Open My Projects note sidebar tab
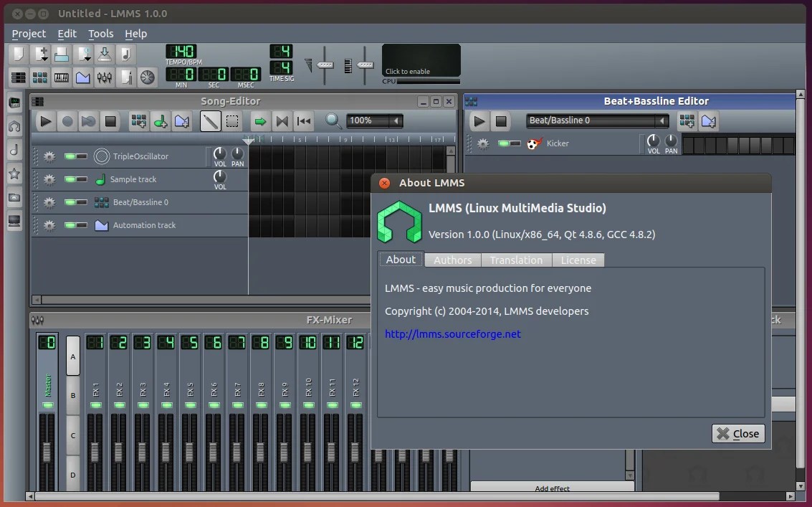Image resolution: width=812 pixels, height=507 pixels. 14,151
